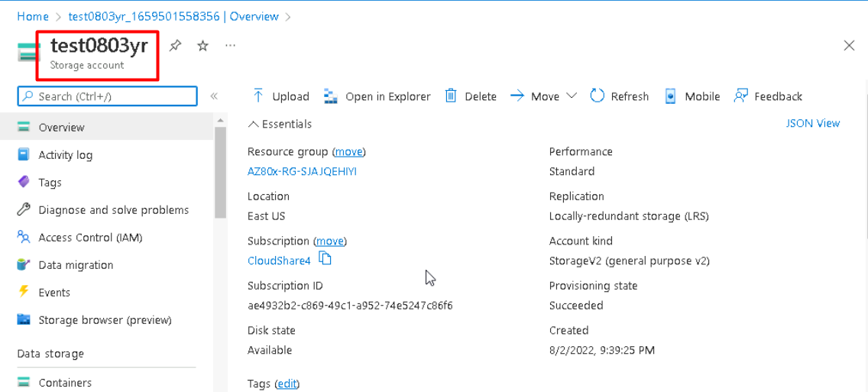
Task: Expand the Move dropdown chevron
Action: click(x=572, y=96)
